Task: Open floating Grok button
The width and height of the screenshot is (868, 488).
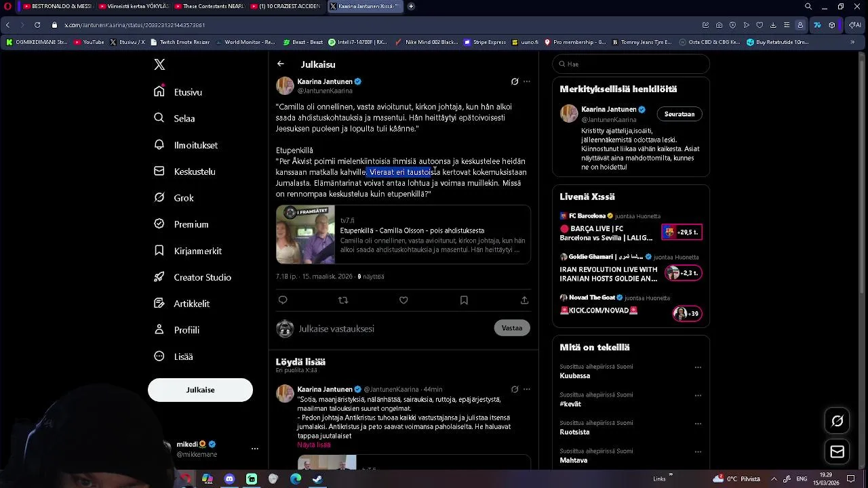Action: tap(837, 421)
